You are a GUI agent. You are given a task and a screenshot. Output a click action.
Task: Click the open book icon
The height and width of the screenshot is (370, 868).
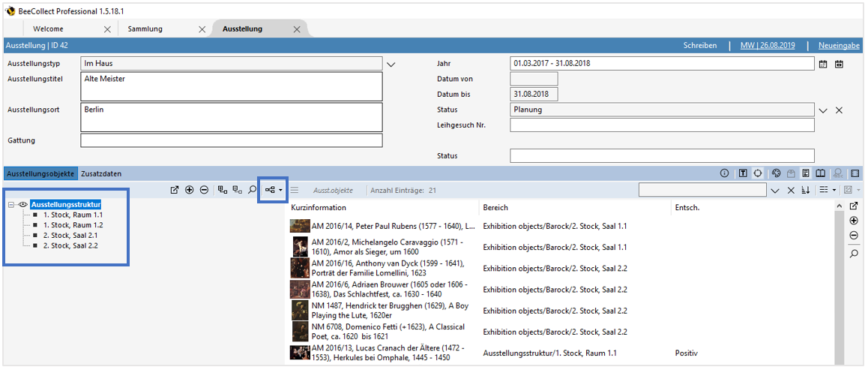821,173
